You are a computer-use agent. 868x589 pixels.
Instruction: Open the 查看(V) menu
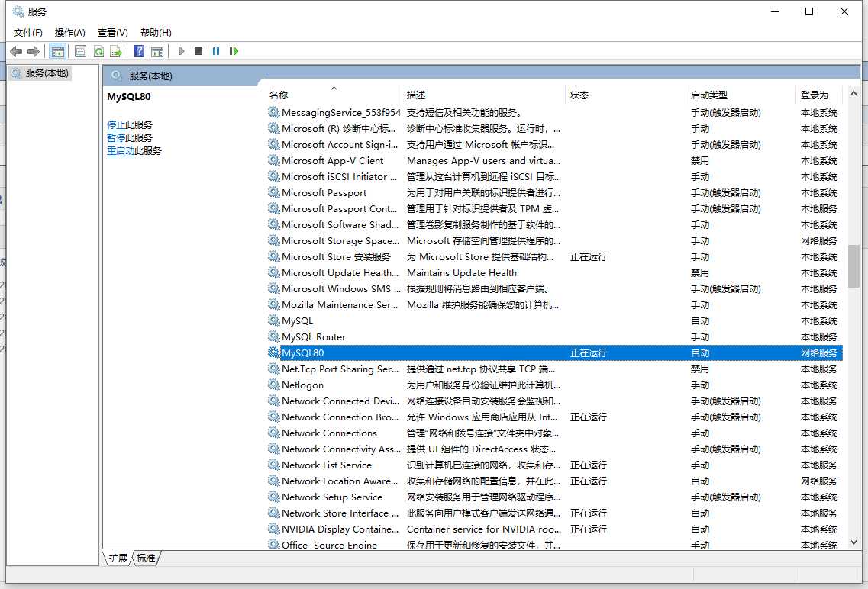(112, 33)
